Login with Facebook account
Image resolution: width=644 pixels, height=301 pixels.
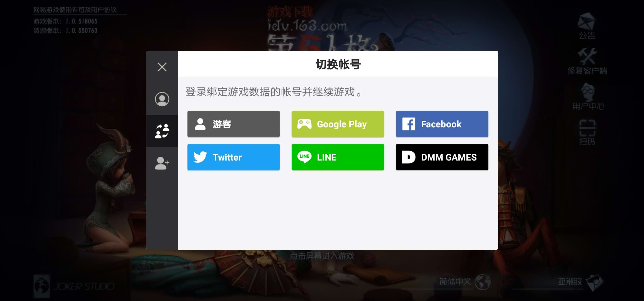(442, 123)
